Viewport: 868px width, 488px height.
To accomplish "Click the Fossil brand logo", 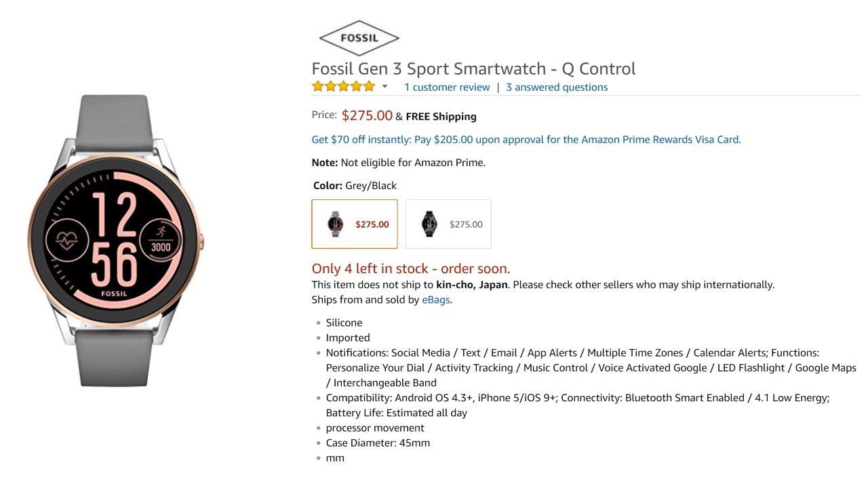I will click(359, 38).
